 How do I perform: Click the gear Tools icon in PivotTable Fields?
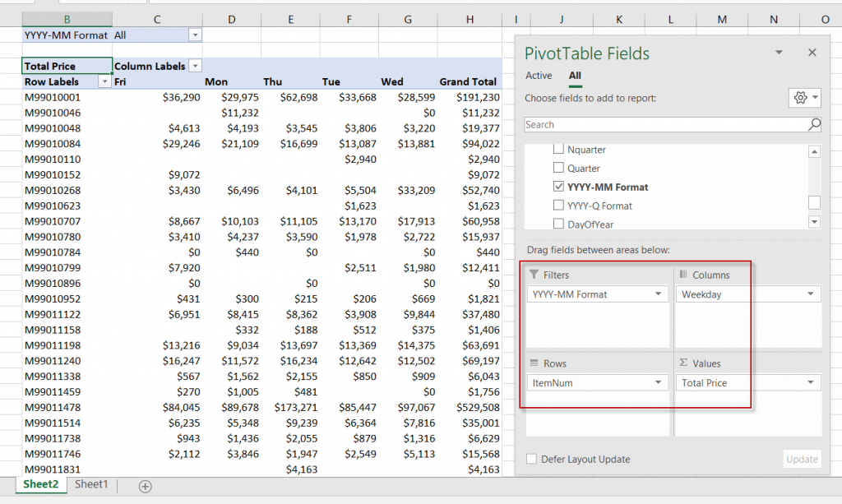[800, 98]
